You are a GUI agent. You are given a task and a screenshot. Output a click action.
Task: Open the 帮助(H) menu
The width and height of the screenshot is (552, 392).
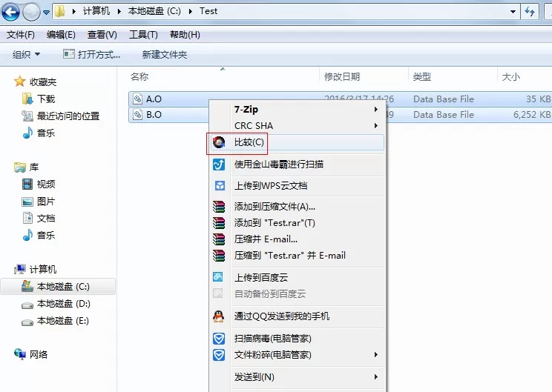click(x=185, y=35)
